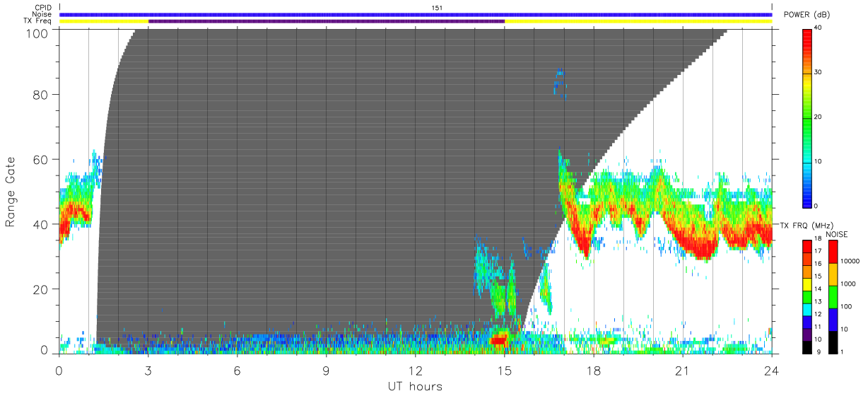Click the CPID label at top left
The height and width of the screenshot is (401, 868).
pyautogui.click(x=43, y=7)
